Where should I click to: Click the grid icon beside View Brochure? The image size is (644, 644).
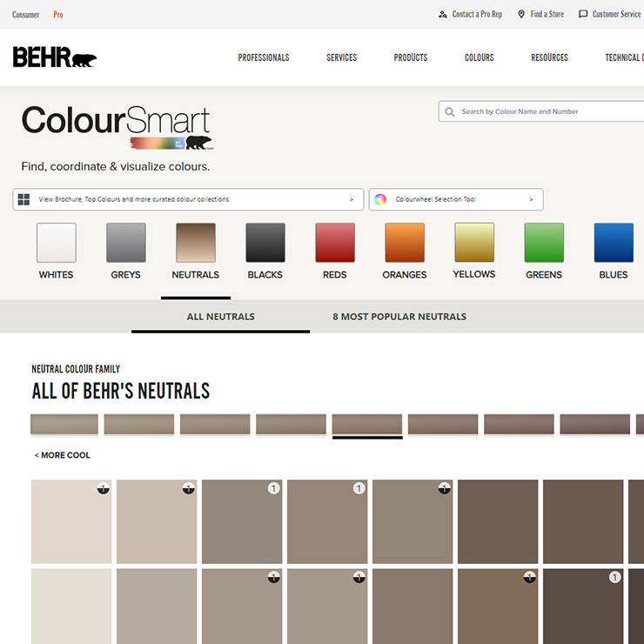click(x=23, y=199)
